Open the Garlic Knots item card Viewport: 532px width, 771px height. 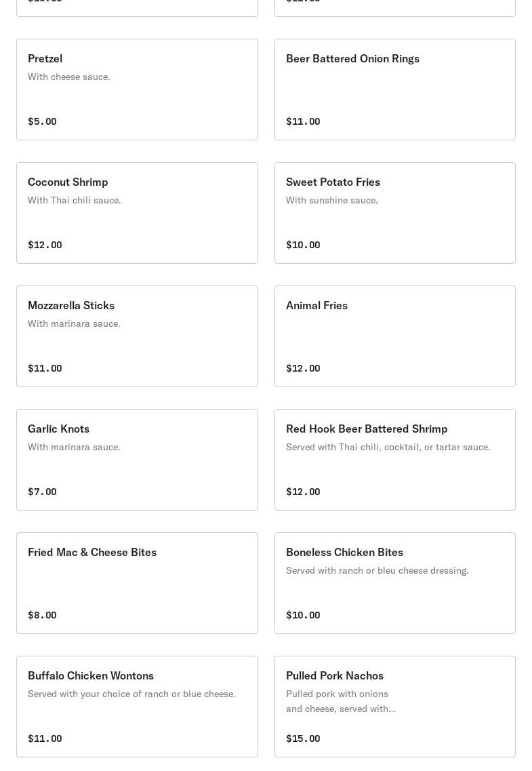137,460
